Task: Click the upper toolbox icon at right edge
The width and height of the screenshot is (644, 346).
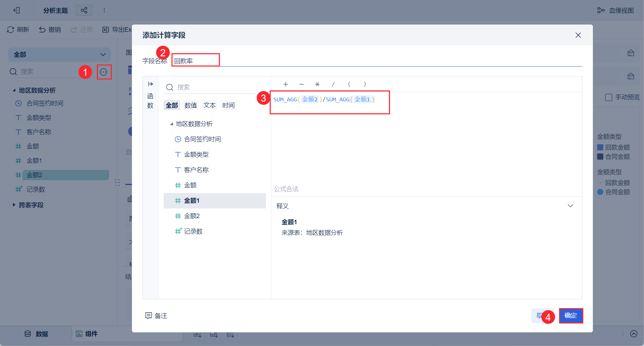Action: 631,53
